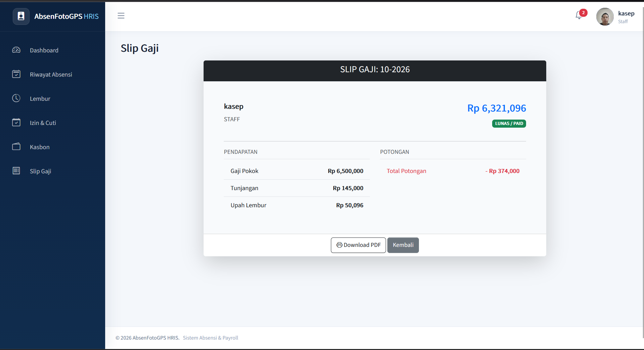Image resolution: width=644 pixels, height=350 pixels.
Task: Click the SLIP GAJI: 10-2026 header
Action: pyautogui.click(x=375, y=70)
